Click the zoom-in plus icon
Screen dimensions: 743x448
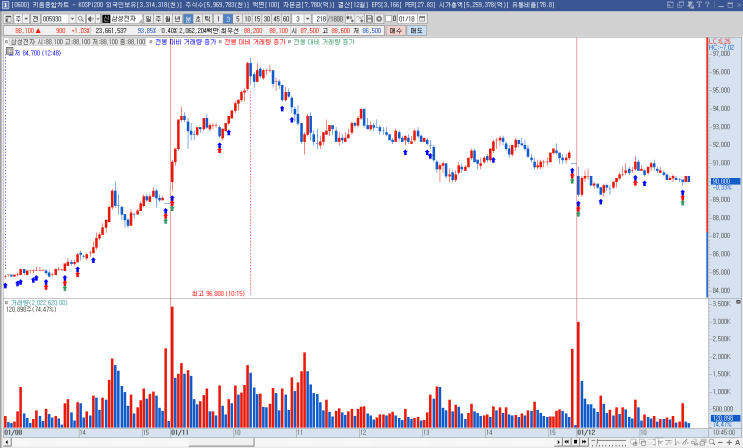click(x=729, y=442)
